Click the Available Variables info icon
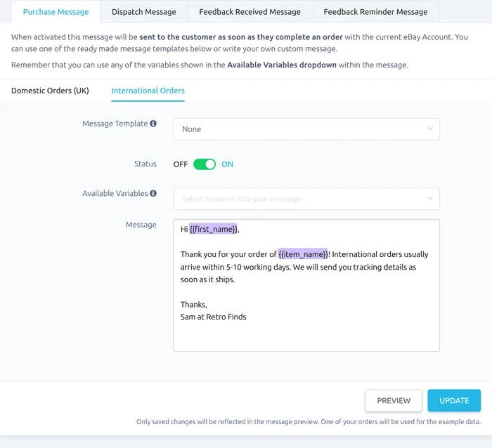The image size is (492, 448). [153, 193]
